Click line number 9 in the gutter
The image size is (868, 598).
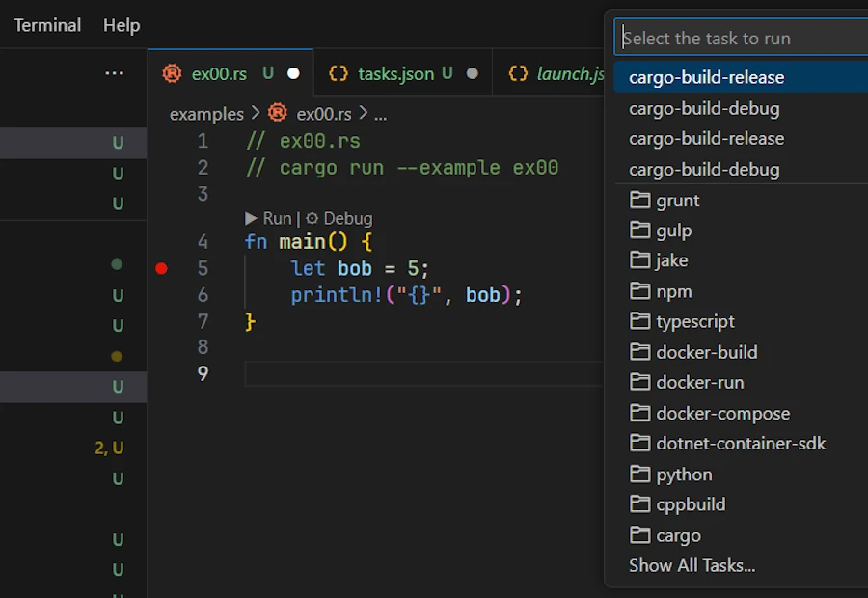[203, 373]
